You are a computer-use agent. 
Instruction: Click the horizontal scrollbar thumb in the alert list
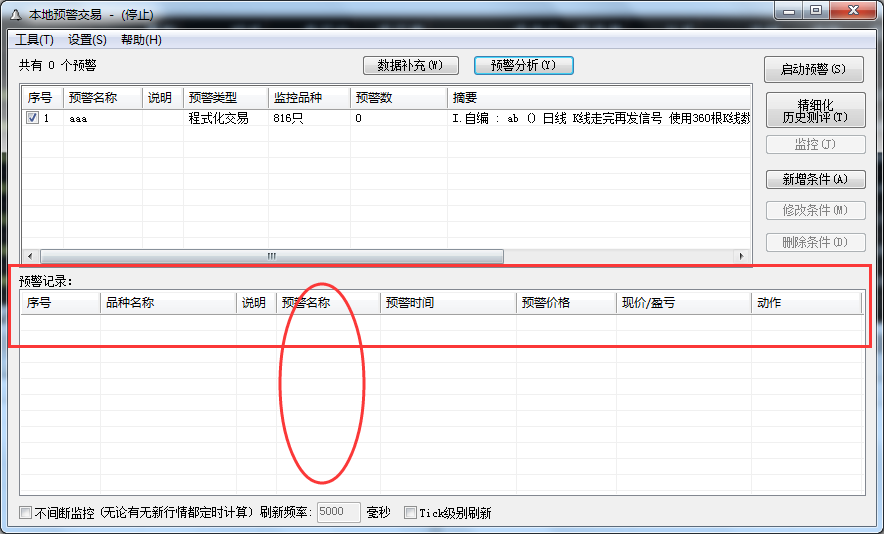click(x=272, y=256)
